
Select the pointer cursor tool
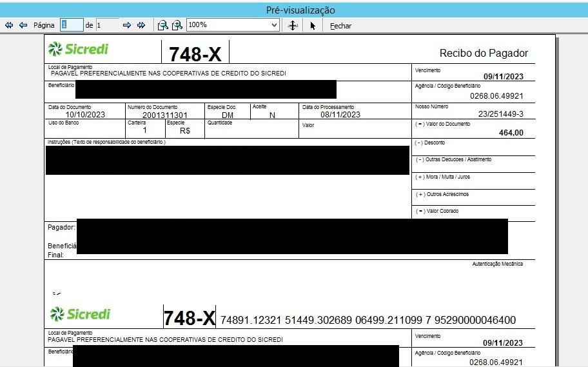tap(313, 26)
